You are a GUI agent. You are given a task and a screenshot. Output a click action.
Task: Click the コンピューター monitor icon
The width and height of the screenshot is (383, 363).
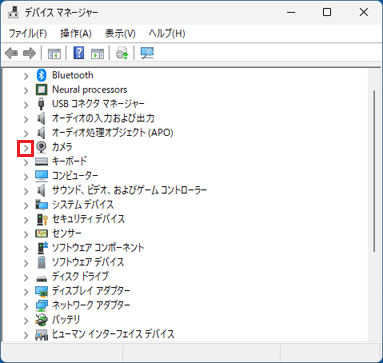pos(41,176)
